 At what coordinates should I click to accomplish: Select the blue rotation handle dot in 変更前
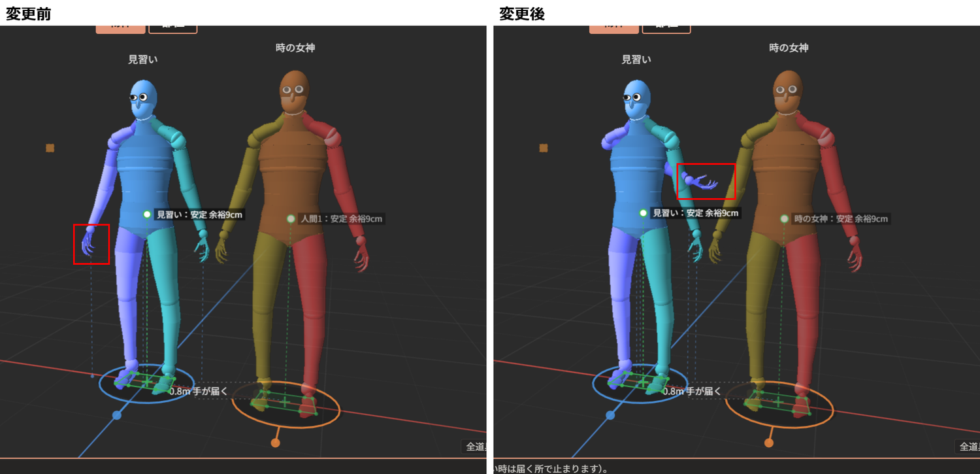tap(117, 415)
